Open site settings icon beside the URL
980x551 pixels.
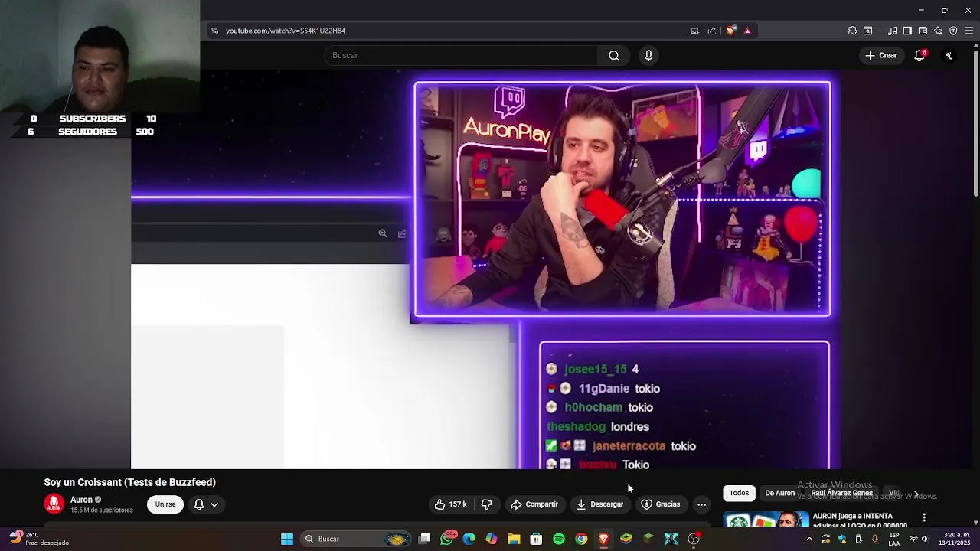click(214, 31)
